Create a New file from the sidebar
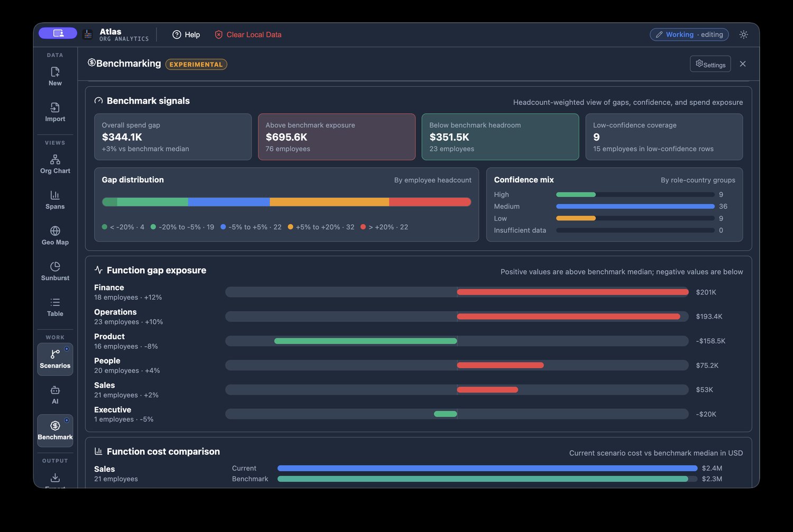The width and height of the screenshot is (793, 532). (55, 76)
